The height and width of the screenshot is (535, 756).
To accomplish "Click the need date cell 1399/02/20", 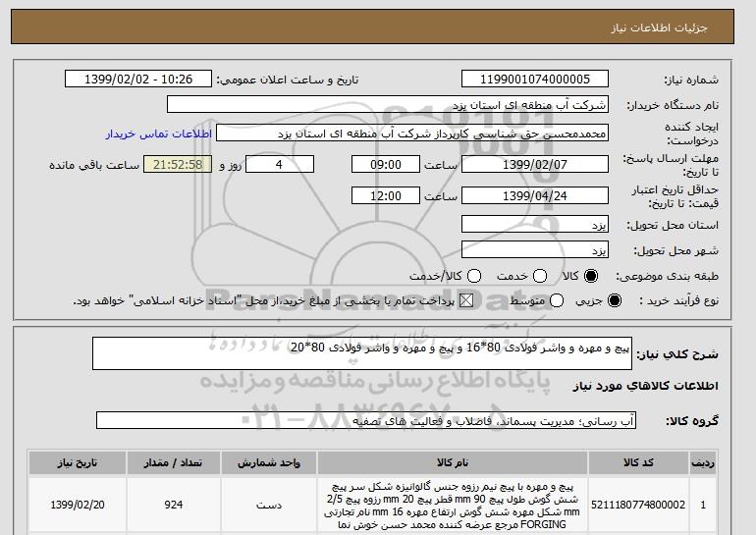I will 78,505.
